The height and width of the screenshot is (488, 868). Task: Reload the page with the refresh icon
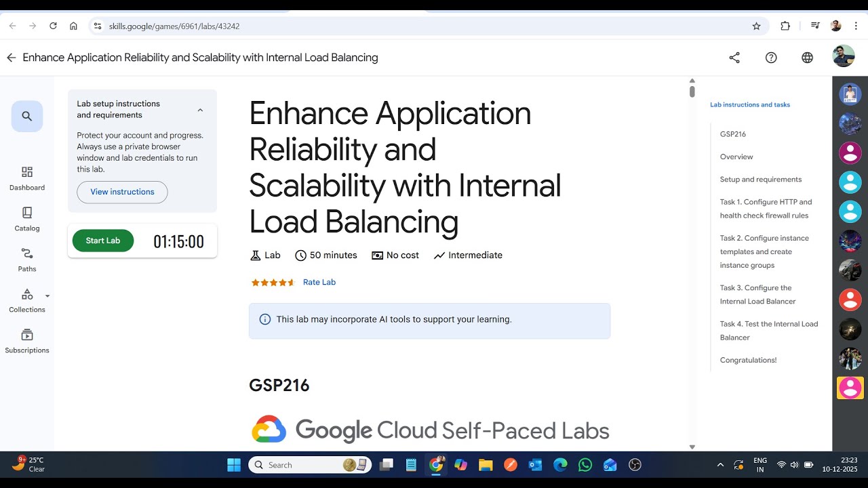53,26
